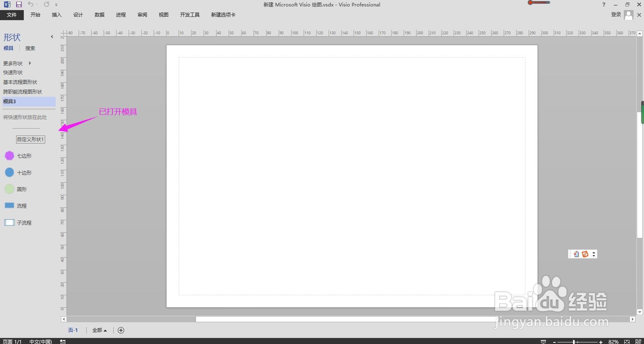644x344 pixels.
Task: Click the zoom slider handle
Action: [x=574, y=342]
